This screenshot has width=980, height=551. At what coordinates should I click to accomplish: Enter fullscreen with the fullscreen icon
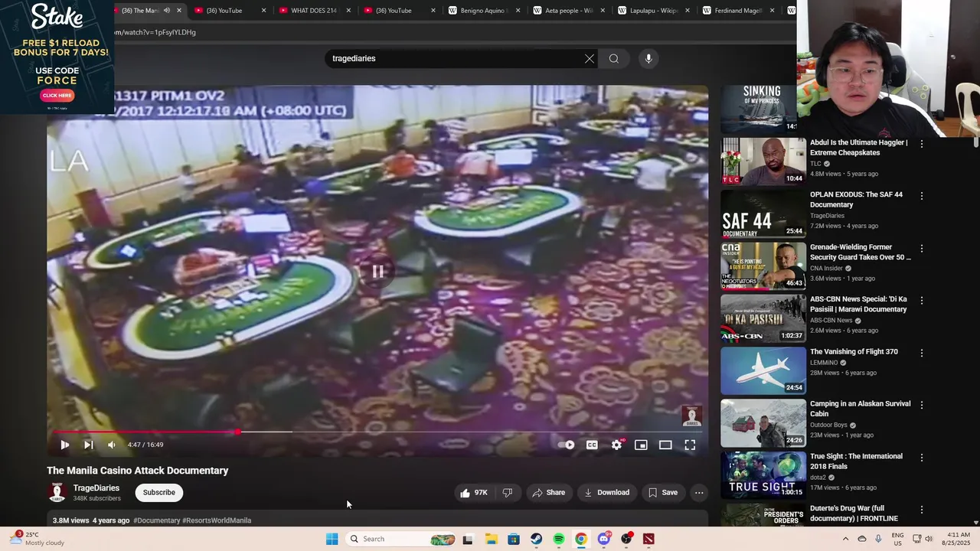click(x=690, y=445)
